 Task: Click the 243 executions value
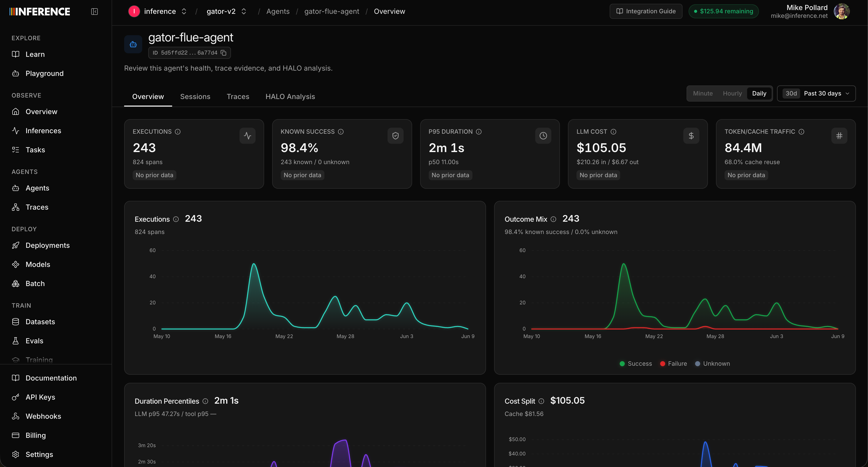(x=144, y=148)
